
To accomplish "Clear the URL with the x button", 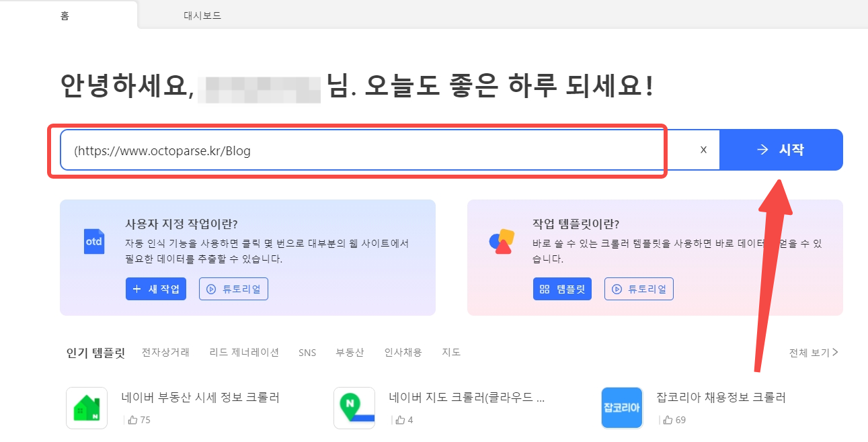I will pyautogui.click(x=703, y=150).
